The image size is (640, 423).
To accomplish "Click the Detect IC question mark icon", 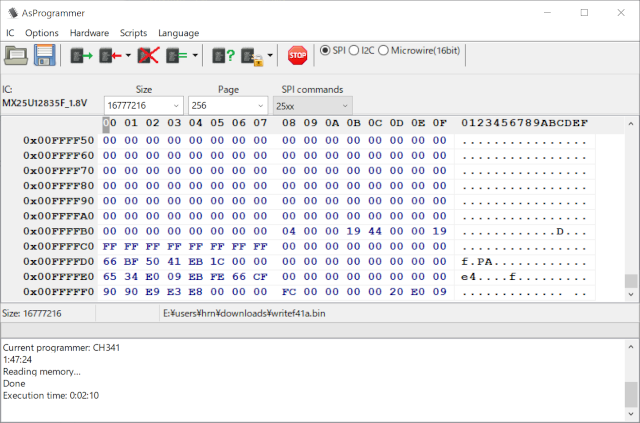I will point(223,55).
